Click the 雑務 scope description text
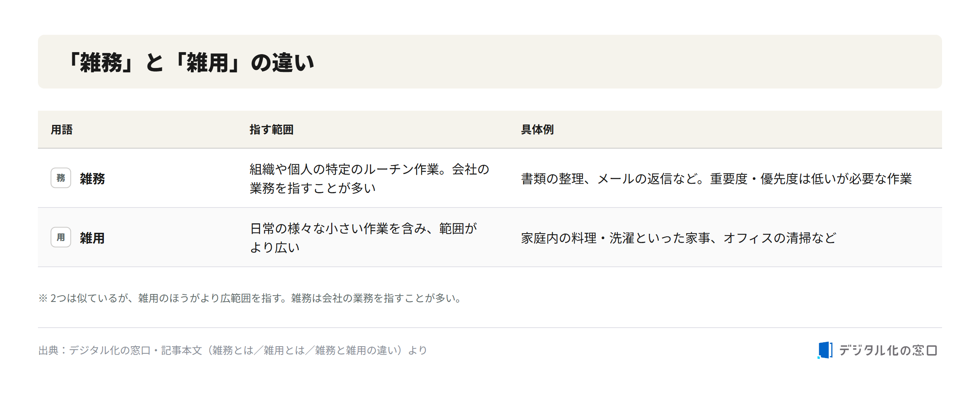This screenshot has width=980, height=396. [x=369, y=179]
